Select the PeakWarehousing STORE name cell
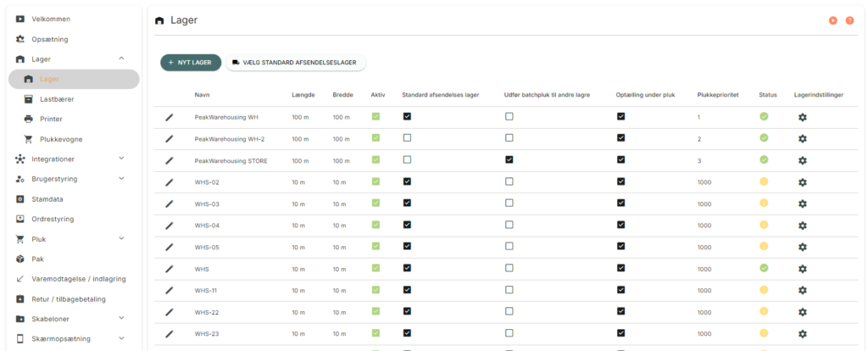The height and width of the screenshot is (351, 868). tap(231, 160)
